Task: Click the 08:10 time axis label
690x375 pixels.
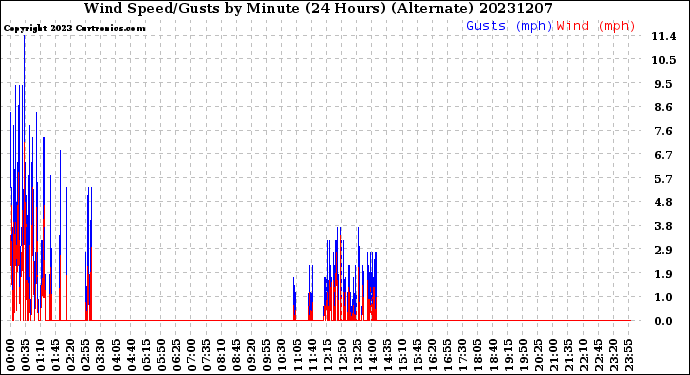Action: (221, 355)
